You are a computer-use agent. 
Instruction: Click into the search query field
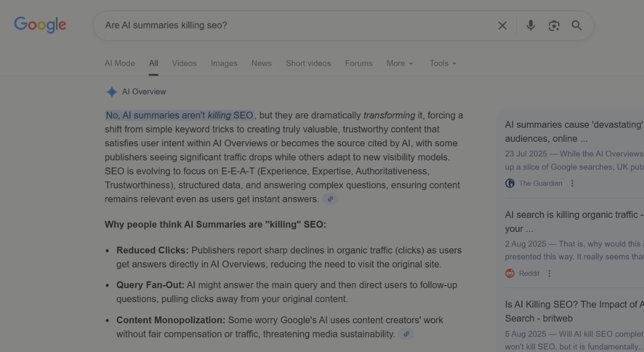click(292, 26)
